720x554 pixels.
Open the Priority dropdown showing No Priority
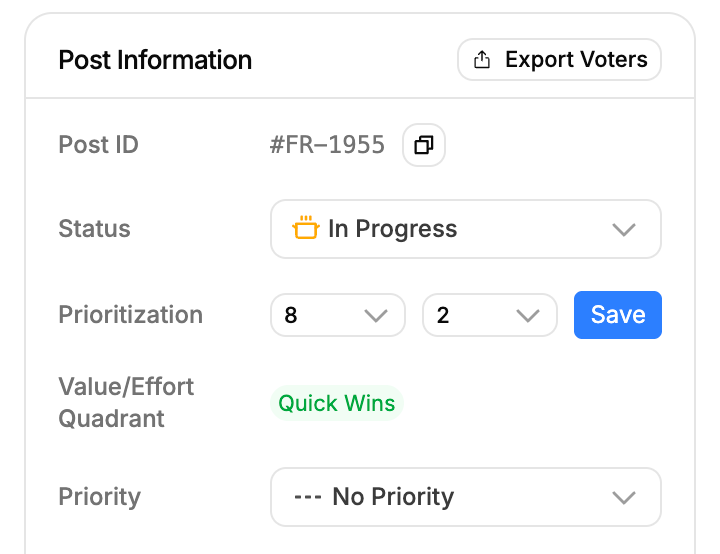point(465,497)
